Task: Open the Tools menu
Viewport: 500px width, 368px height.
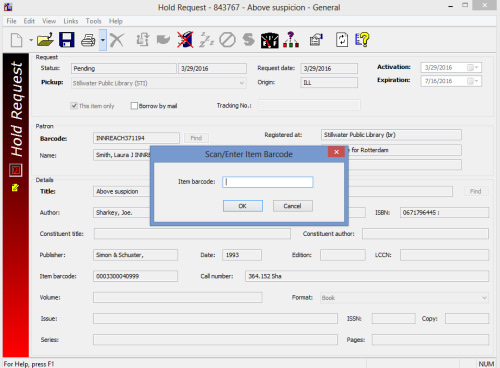Action: 93,21
